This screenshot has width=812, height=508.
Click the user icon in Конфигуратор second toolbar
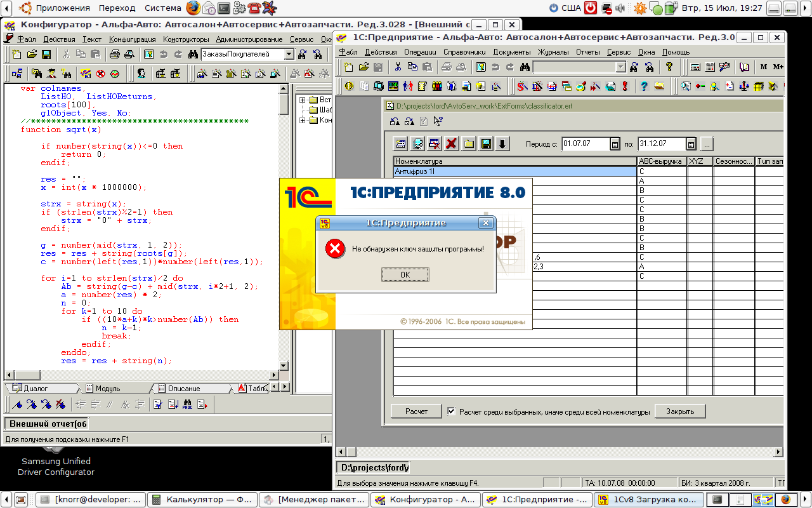tap(141, 74)
